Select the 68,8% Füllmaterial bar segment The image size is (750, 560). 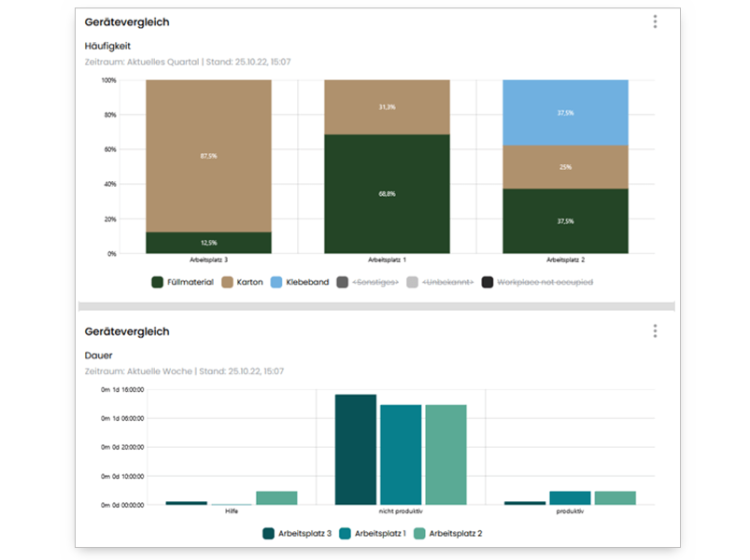tap(387, 193)
